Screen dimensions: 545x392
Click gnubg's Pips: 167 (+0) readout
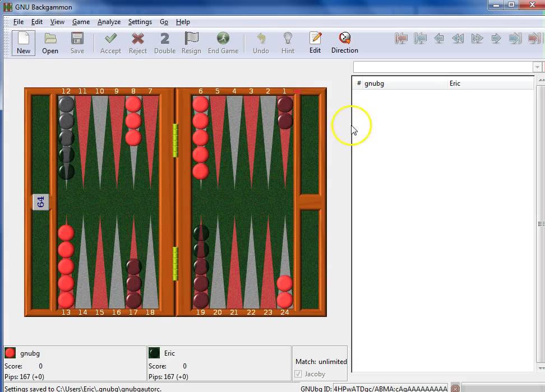point(24,377)
